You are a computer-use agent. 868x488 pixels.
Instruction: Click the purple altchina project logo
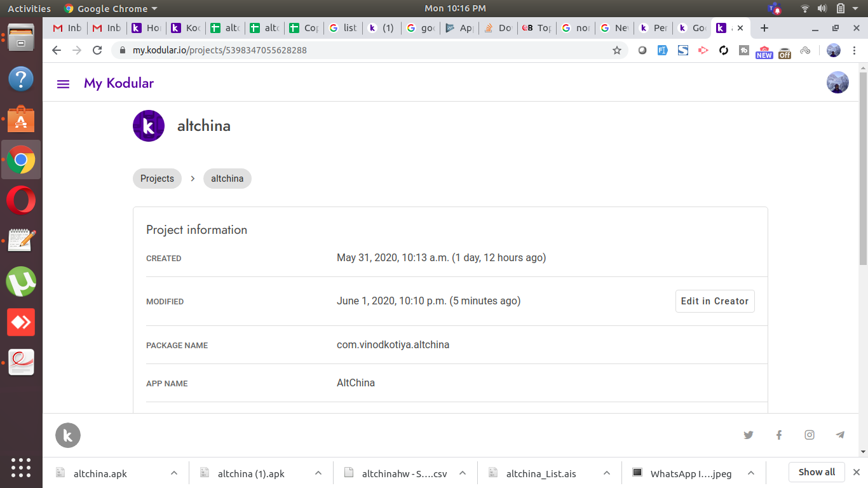pos(149,126)
